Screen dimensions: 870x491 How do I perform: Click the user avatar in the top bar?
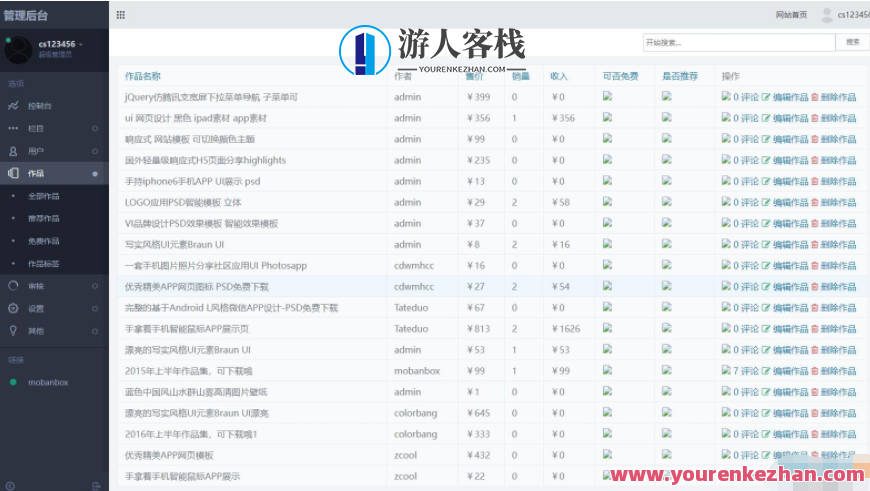[x=827, y=15]
